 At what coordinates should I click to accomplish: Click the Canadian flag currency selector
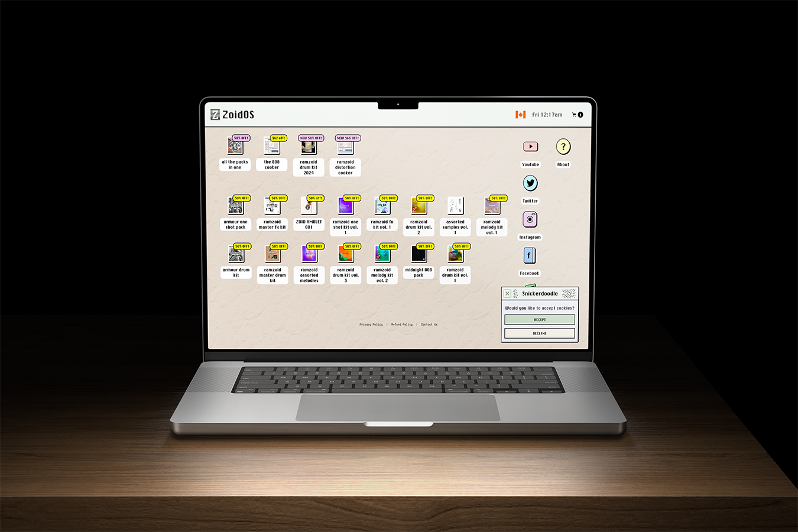coord(520,115)
